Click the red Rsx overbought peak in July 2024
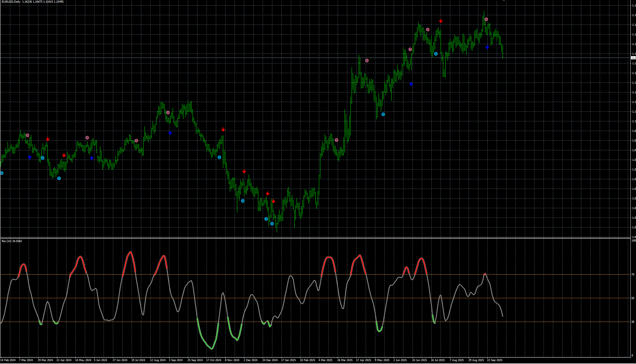 pyautogui.click(x=130, y=252)
